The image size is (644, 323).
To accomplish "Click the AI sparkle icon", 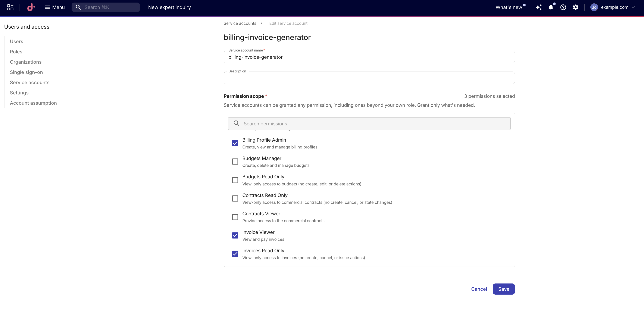I will 538,7.
